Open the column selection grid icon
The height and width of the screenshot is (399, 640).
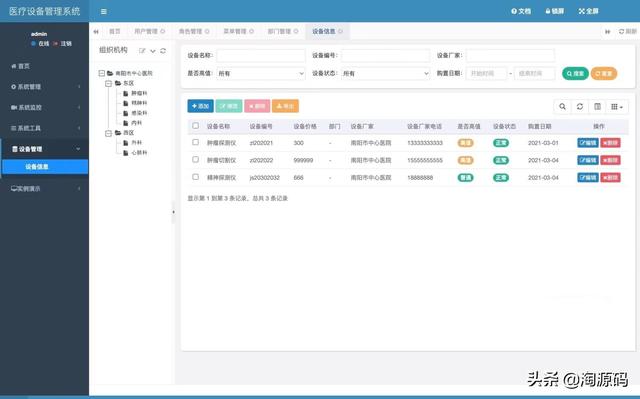tap(617, 106)
